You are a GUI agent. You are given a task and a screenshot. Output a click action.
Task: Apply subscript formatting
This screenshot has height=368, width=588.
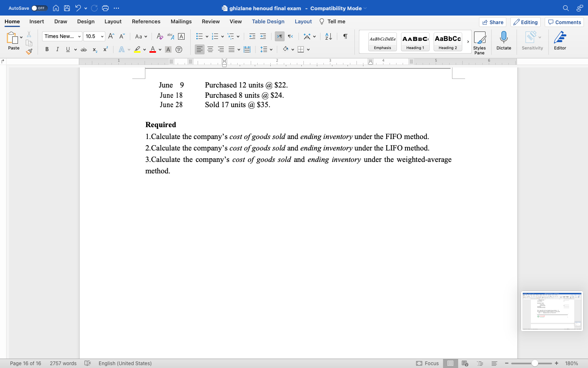pos(94,49)
